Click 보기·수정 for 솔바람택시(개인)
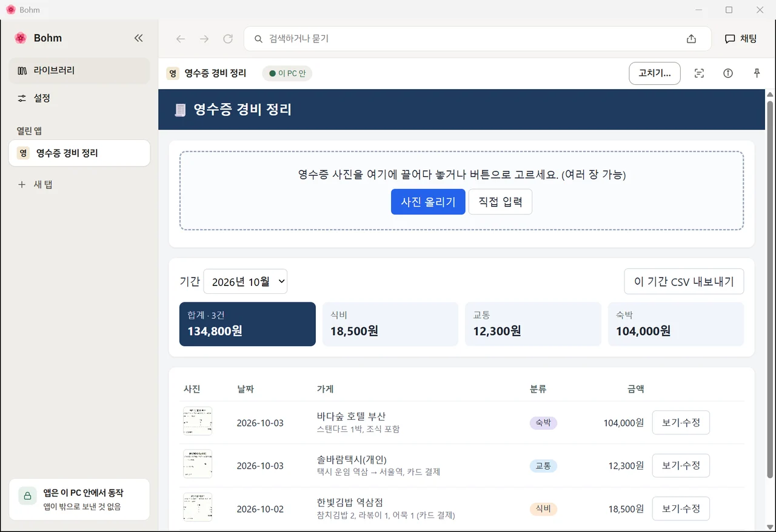This screenshot has height=532, width=776. (x=681, y=466)
